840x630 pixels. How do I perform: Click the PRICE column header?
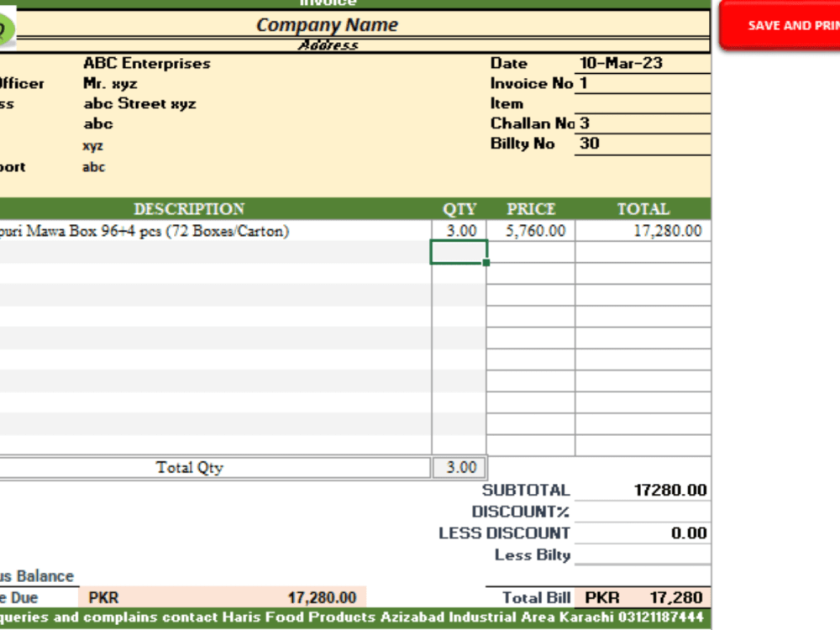pyautogui.click(x=531, y=209)
